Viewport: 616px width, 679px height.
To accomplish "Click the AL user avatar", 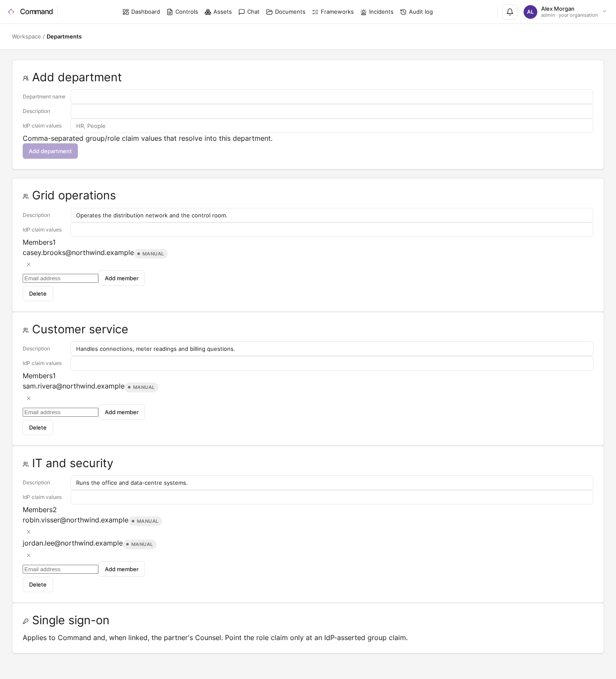I will (x=530, y=12).
